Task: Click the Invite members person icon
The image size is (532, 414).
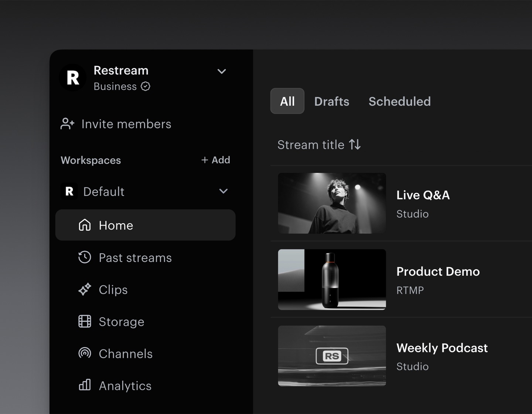Action: coord(68,124)
